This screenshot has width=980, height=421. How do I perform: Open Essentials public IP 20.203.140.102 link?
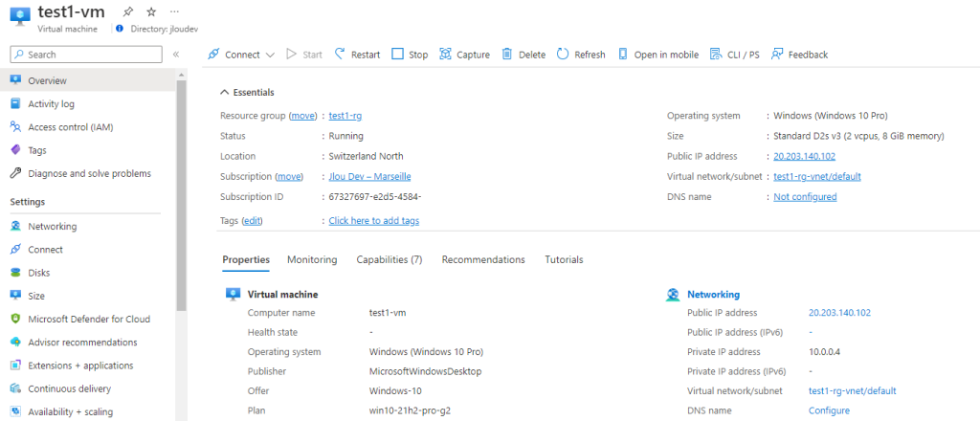pos(804,156)
